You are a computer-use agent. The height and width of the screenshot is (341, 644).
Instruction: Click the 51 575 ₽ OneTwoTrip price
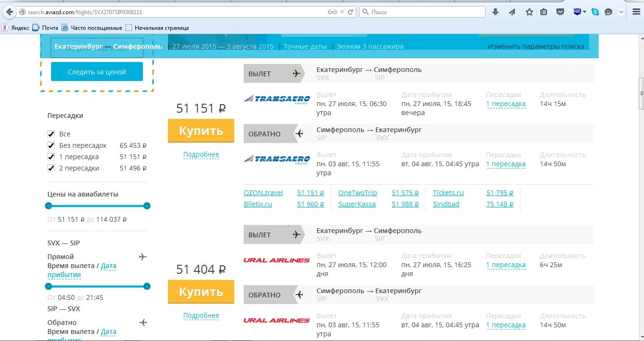click(x=405, y=193)
